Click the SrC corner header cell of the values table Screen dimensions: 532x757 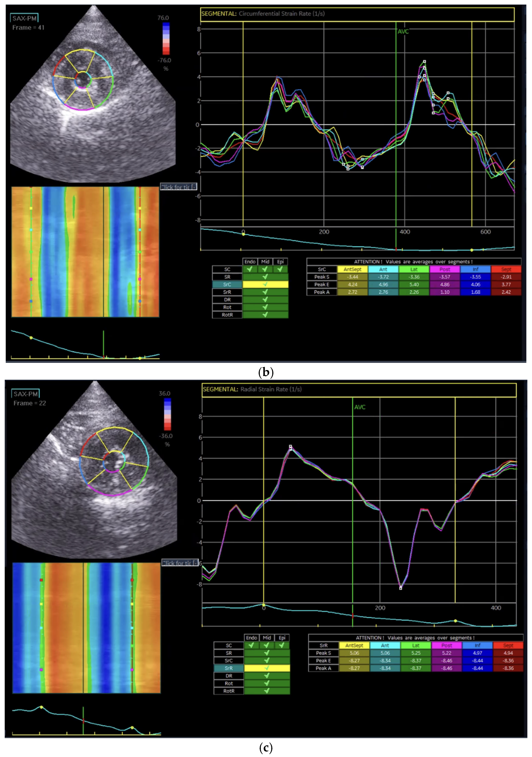pos(321,269)
